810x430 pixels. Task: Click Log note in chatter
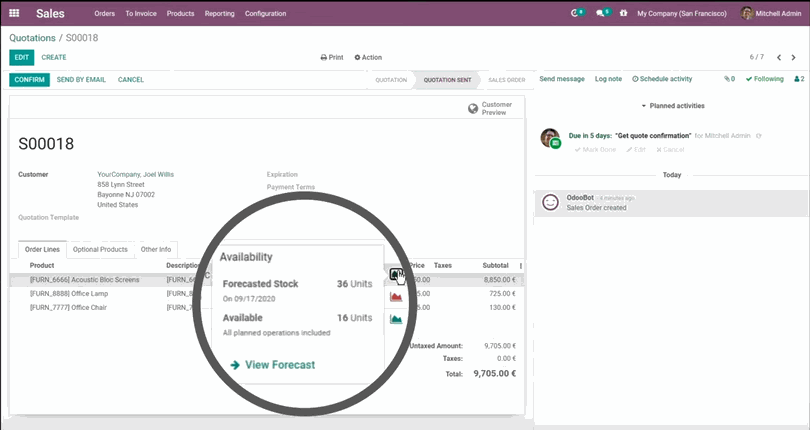(608, 79)
